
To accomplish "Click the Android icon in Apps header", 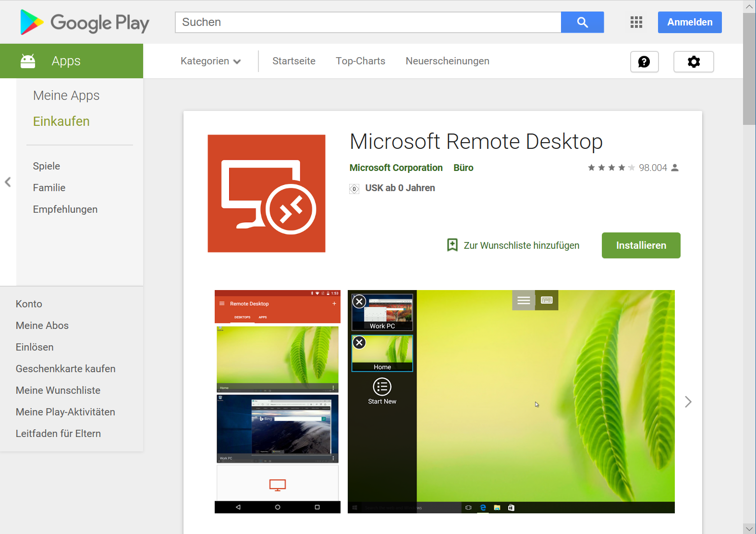I will 28,61.
